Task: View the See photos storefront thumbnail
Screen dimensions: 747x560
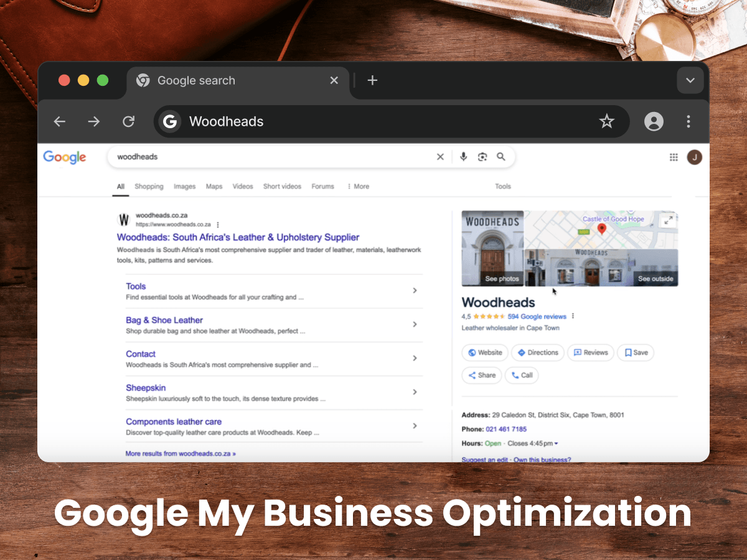Action: coord(492,248)
